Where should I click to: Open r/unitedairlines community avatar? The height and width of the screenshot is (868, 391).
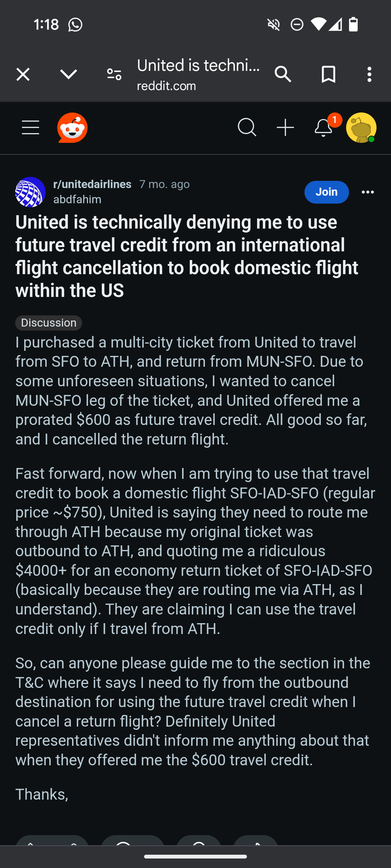pyautogui.click(x=30, y=192)
